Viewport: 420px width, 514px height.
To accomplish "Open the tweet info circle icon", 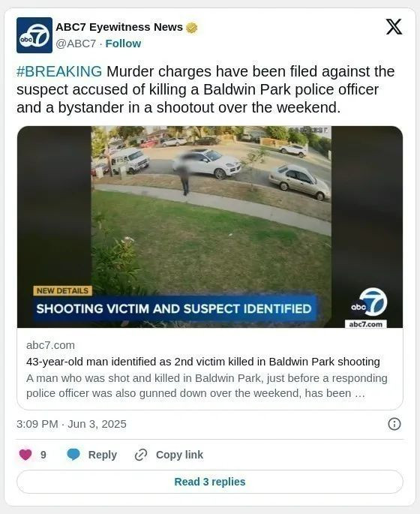I will coord(394,424).
